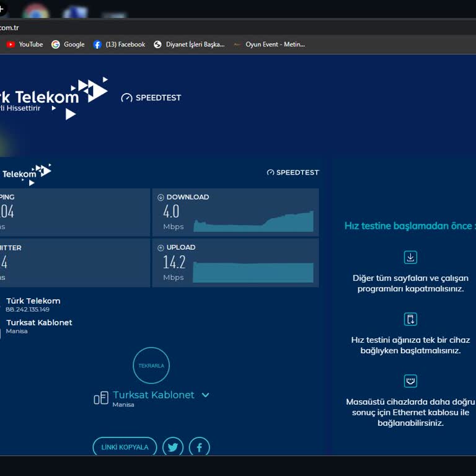Image resolution: width=476 pixels, height=476 pixels.
Task: Select the Turksat Kablonet server selector text
Action: [x=153, y=395]
